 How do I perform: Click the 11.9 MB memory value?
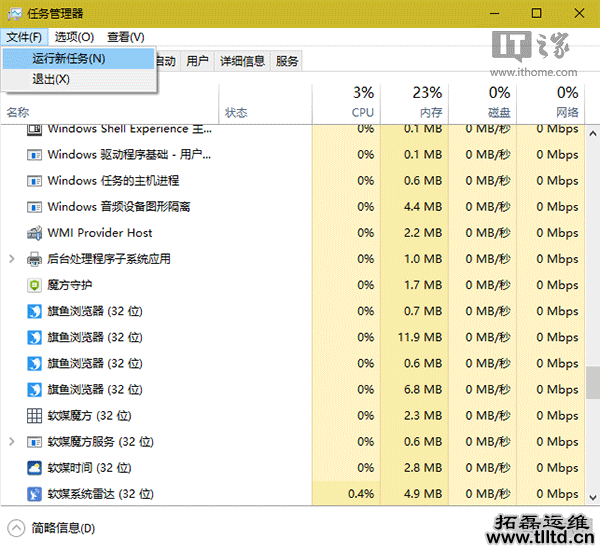point(420,337)
